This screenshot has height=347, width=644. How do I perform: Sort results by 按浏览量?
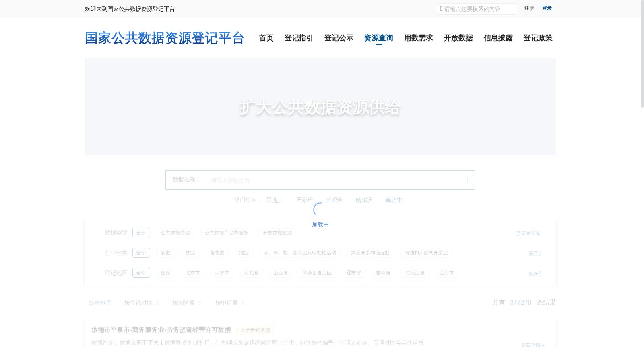click(x=184, y=303)
